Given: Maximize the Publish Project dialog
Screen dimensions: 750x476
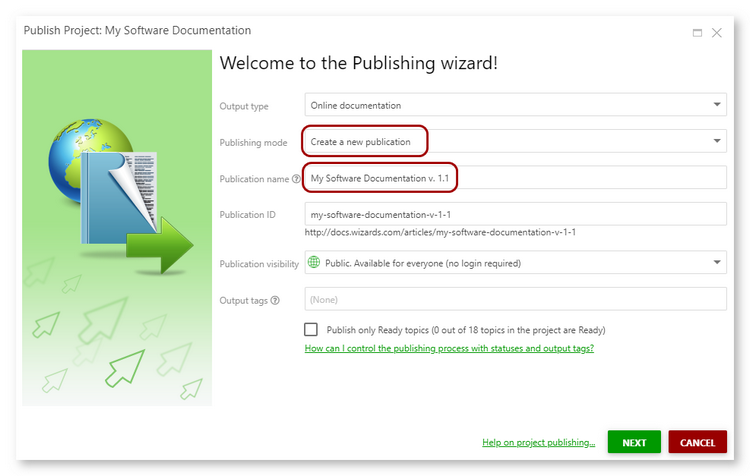Looking at the screenshot, I should 697,33.
